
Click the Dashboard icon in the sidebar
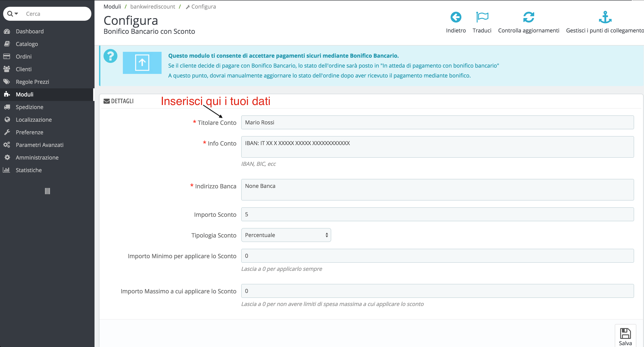point(7,31)
